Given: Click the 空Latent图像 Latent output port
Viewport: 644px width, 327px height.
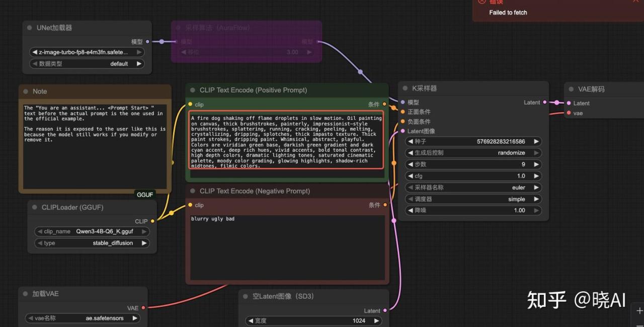Looking at the screenshot, I should click(x=385, y=310).
